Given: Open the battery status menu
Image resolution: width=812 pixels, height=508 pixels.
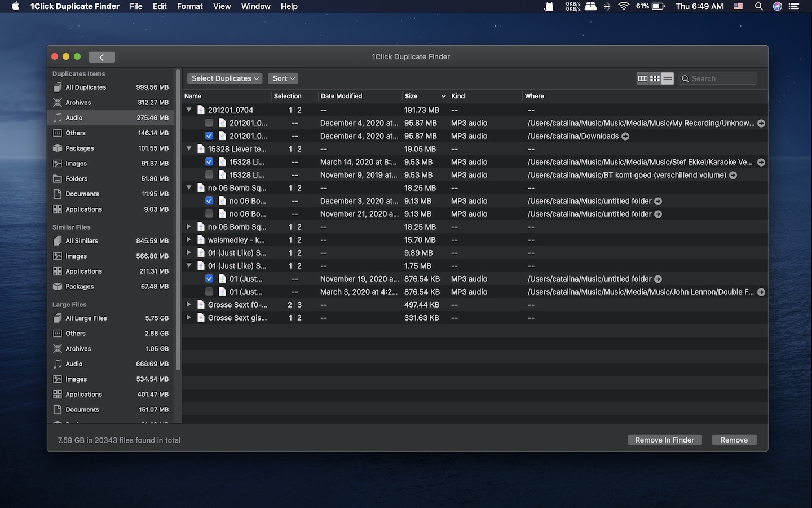Looking at the screenshot, I should [x=659, y=6].
